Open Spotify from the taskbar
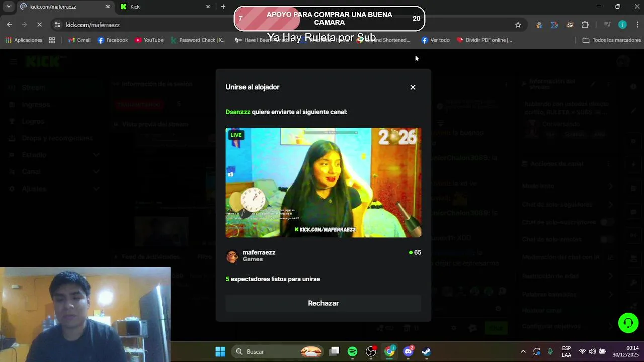 tap(353, 351)
